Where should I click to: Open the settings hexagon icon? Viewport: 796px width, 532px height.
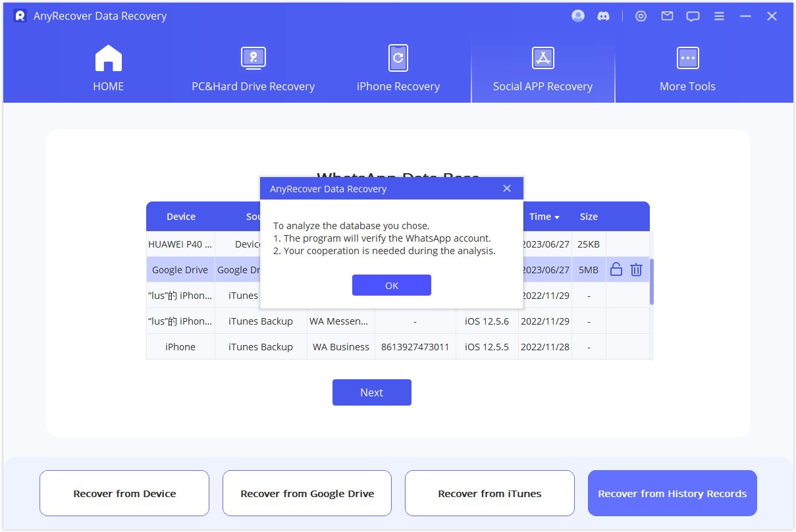pyautogui.click(x=641, y=16)
